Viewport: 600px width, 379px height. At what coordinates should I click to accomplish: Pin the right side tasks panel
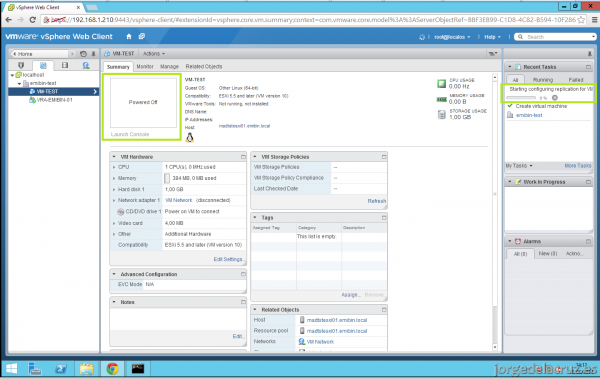(590, 54)
